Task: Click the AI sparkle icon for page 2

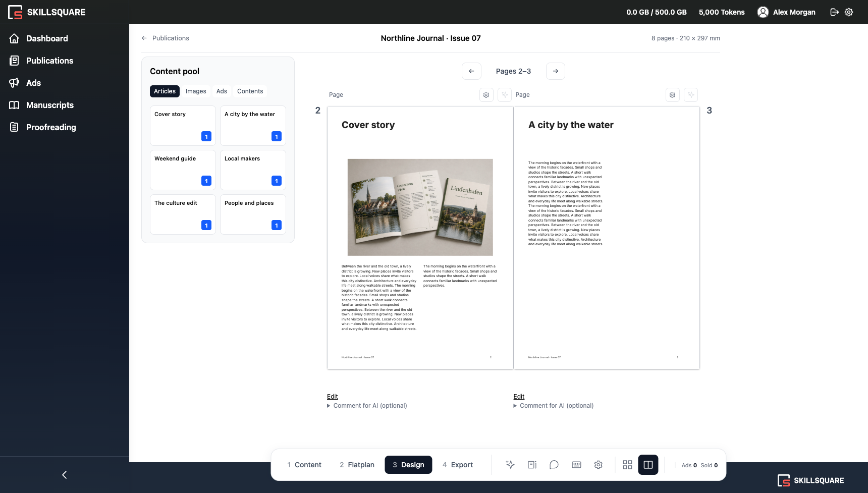Action: 505,95
